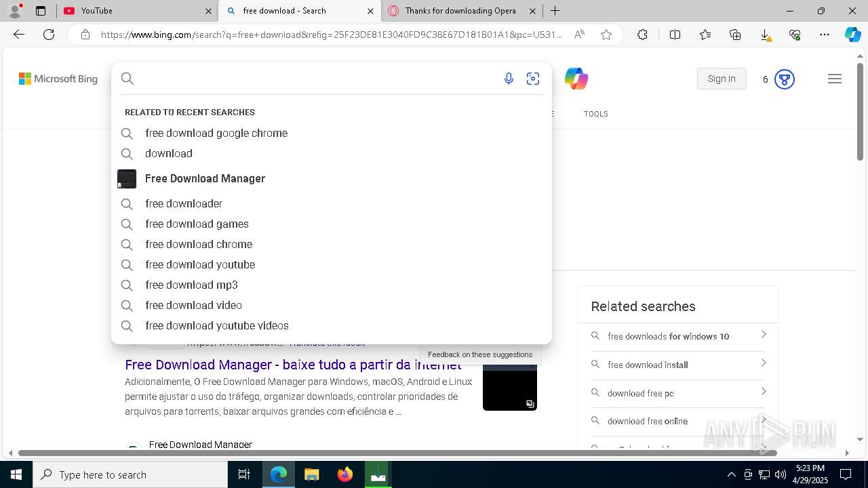Expand chevron beside free download install
The image size is (868, 488).
click(x=764, y=363)
